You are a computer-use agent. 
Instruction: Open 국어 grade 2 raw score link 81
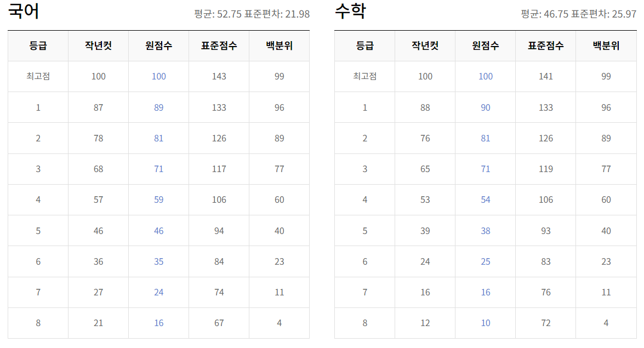click(158, 139)
